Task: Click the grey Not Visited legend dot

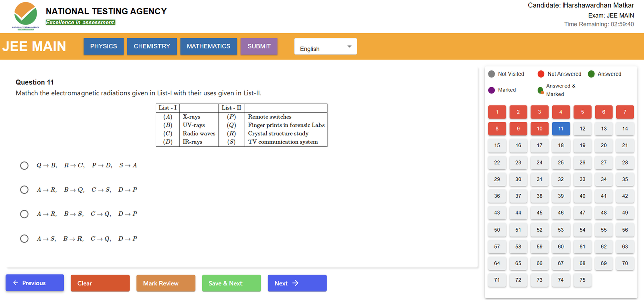Action: (492, 74)
